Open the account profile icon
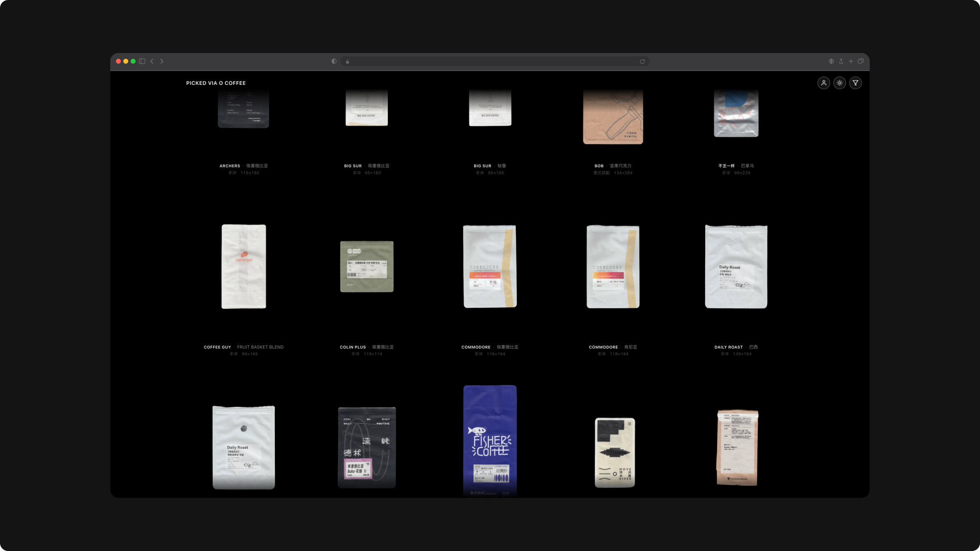This screenshot has height=551, width=980. (824, 83)
